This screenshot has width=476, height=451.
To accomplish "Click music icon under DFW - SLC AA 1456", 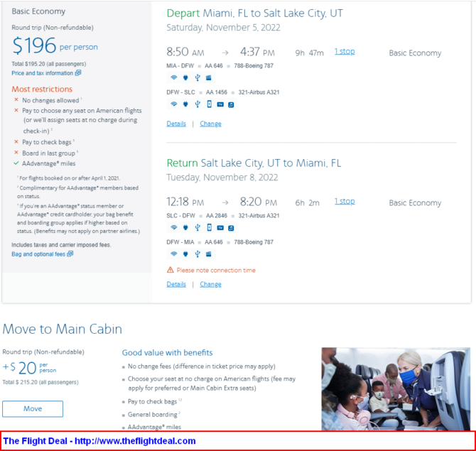I will click(x=231, y=104).
